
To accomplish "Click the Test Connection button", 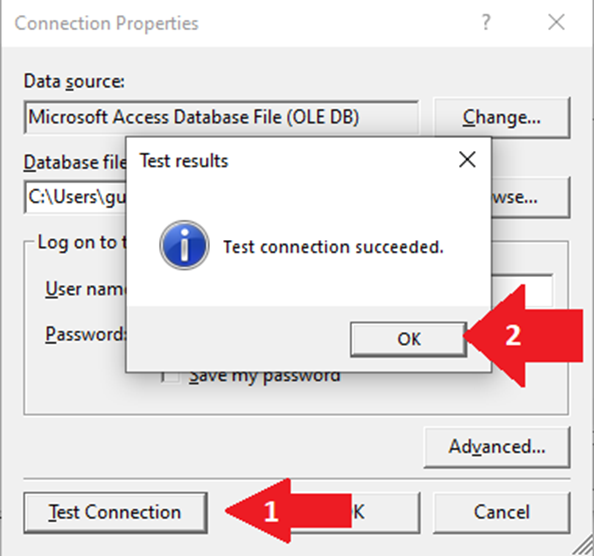I will [x=115, y=512].
